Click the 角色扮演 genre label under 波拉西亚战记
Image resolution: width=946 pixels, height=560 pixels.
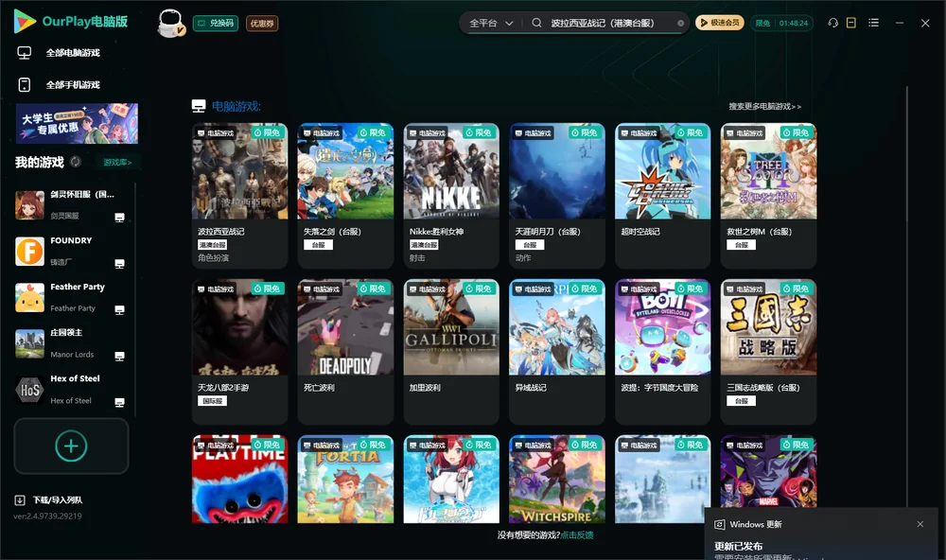tap(214, 257)
